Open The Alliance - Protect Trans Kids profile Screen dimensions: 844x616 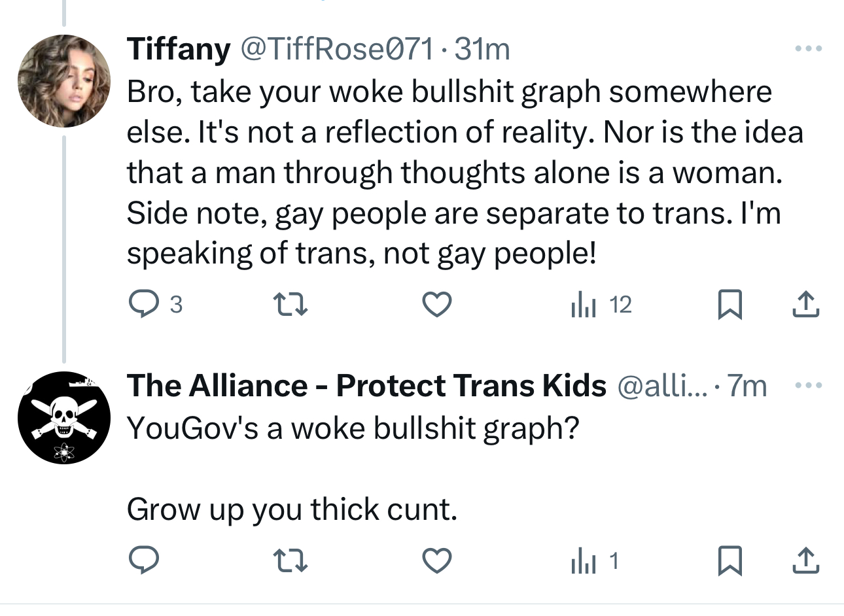coord(366,386)
